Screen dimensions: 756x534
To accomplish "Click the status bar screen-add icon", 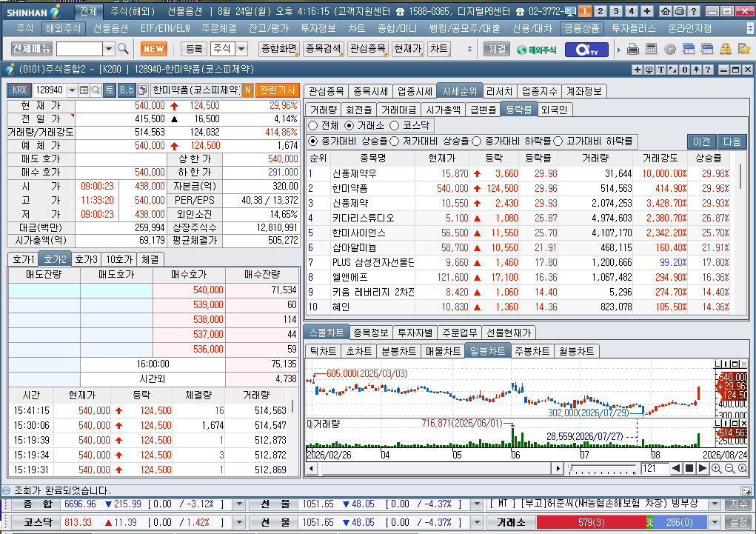I will point(746,490).
